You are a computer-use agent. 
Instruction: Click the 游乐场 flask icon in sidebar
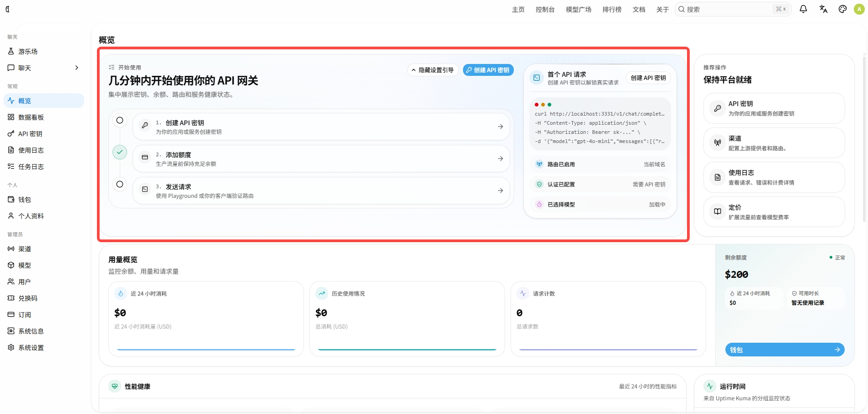11,51
